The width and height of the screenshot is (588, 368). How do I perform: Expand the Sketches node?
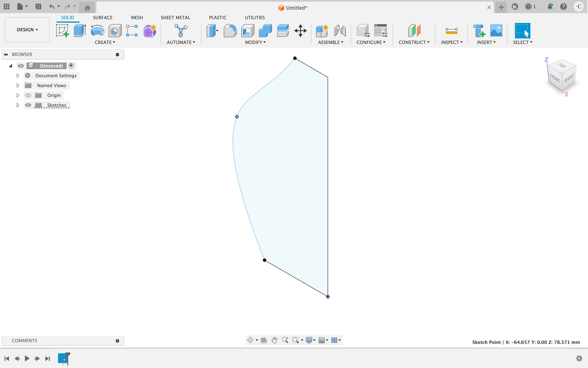tap(18, 105)
